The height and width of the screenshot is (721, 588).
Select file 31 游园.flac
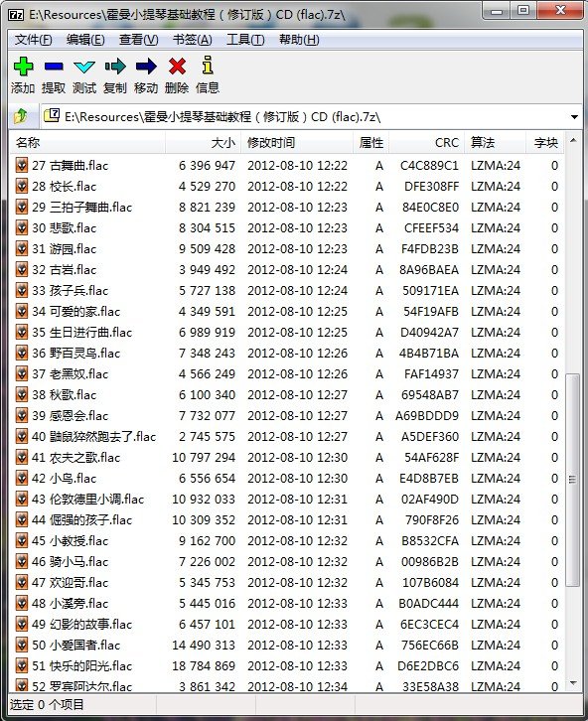(x=64, y=248)
